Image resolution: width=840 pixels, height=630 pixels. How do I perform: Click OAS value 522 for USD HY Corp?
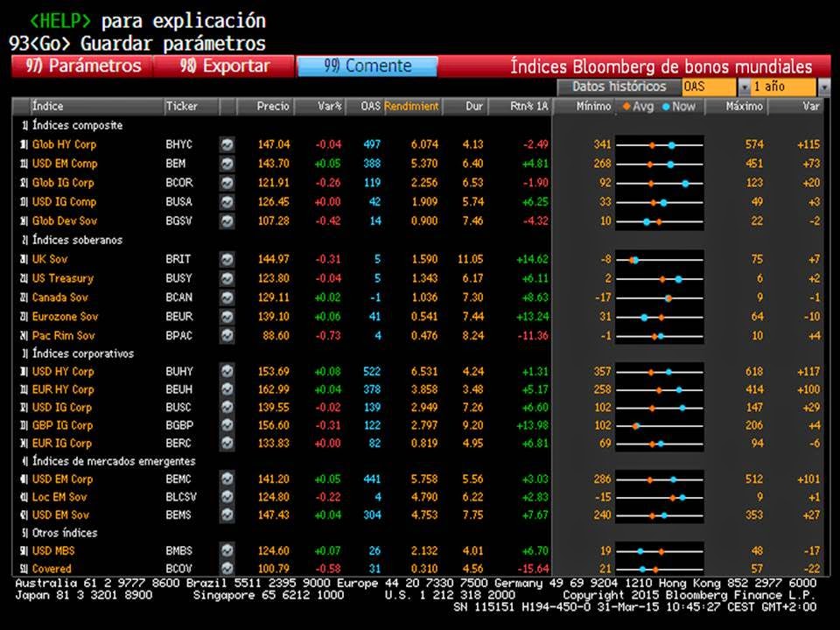pyautogui.click(x=371, y=371)
